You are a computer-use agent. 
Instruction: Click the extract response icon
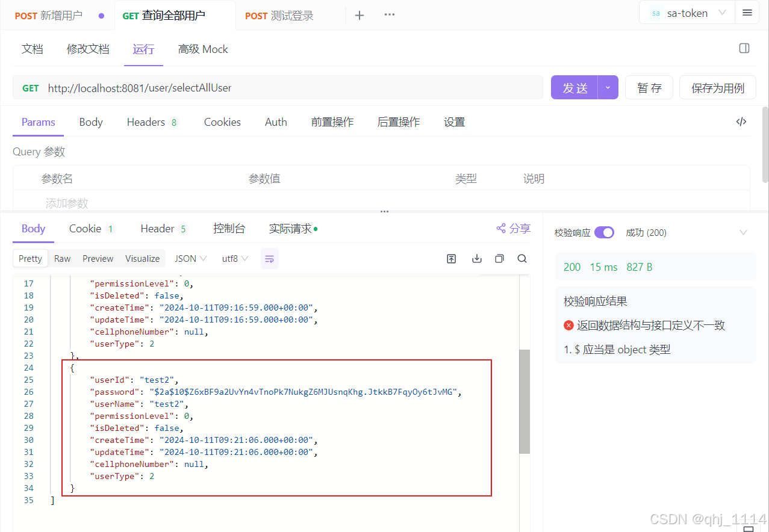[x=452, y=259]
